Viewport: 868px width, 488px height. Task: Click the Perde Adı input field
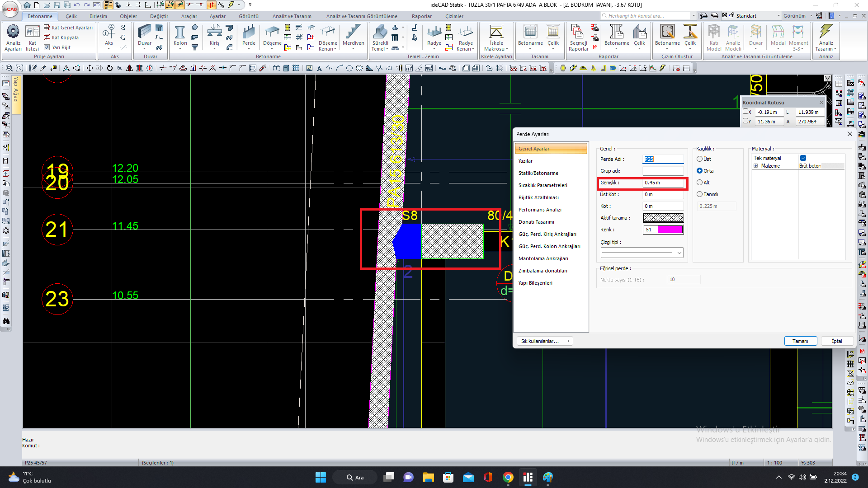[x=663, y=159]
